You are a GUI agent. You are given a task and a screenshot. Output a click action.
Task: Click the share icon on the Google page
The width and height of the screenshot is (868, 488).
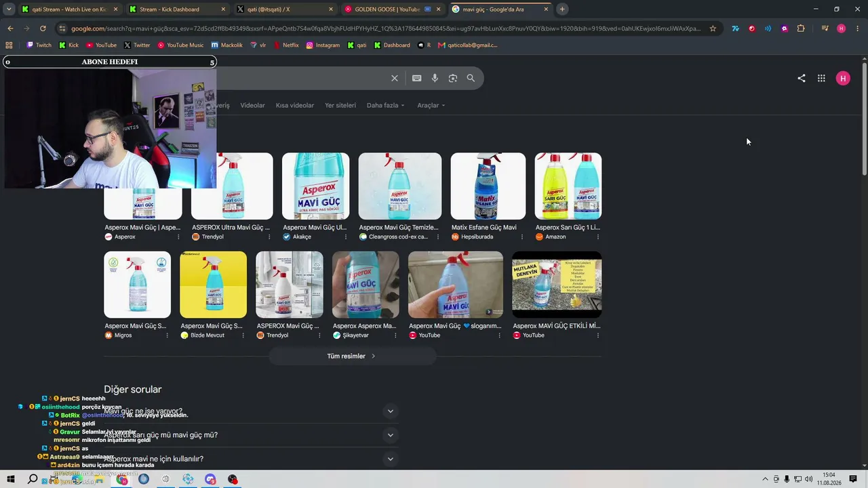coord(802,78)
